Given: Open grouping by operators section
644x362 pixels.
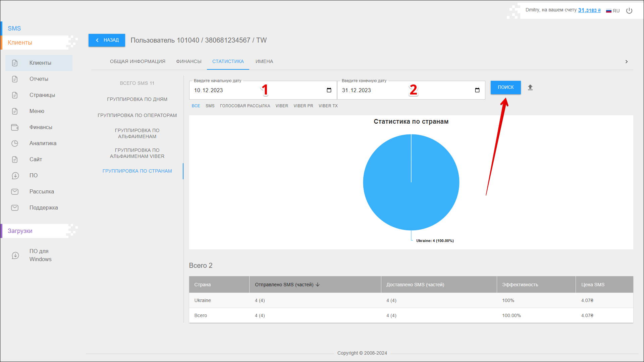Looking at the screenshot, I should click(137, 115).
